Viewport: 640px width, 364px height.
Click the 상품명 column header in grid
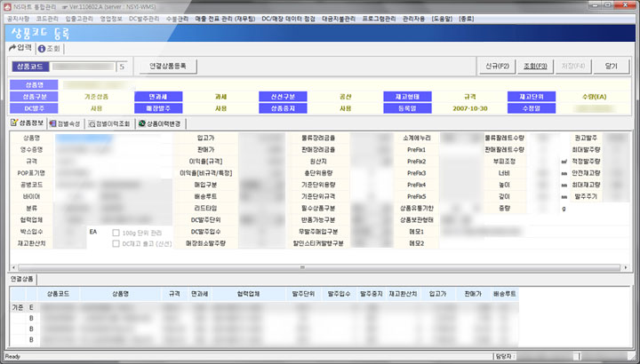tap(120, 294)
